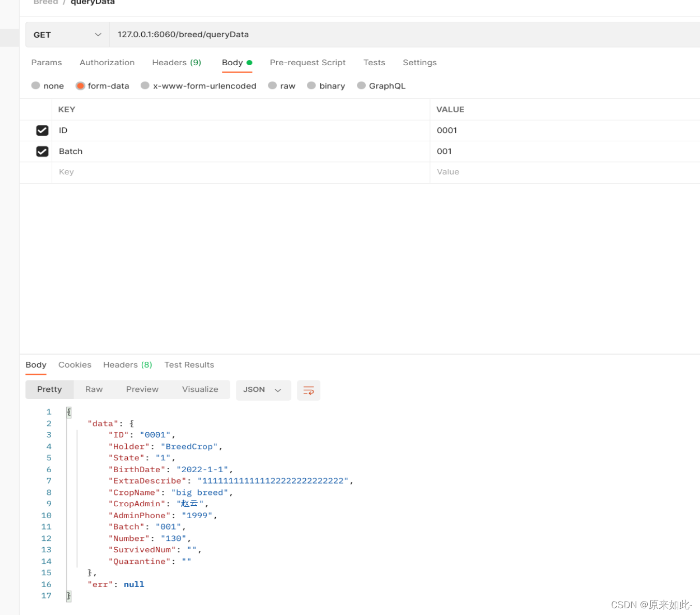Uncheck the Batch row checkbox
Screen dimensions: 700x615
tap(42, 151)
